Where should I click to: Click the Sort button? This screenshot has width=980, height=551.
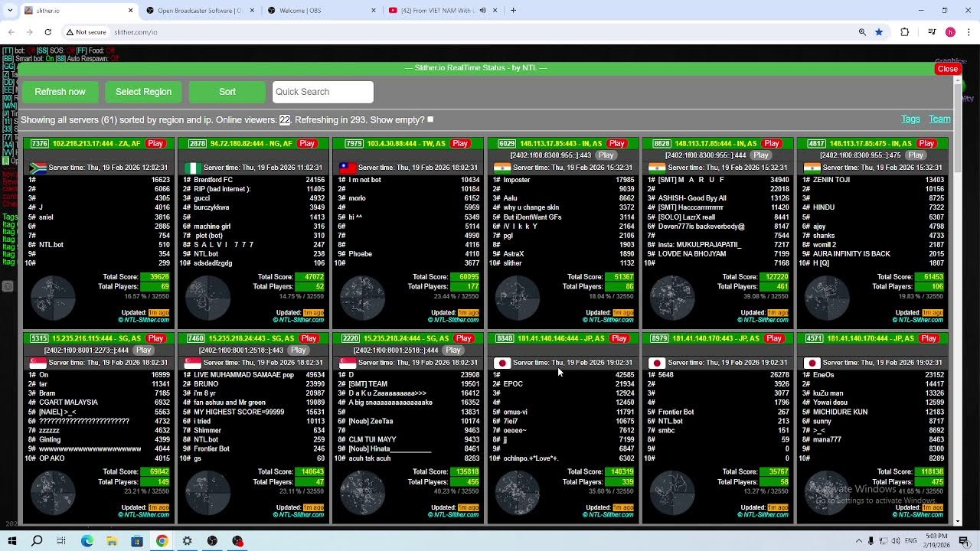click(227, 92)
